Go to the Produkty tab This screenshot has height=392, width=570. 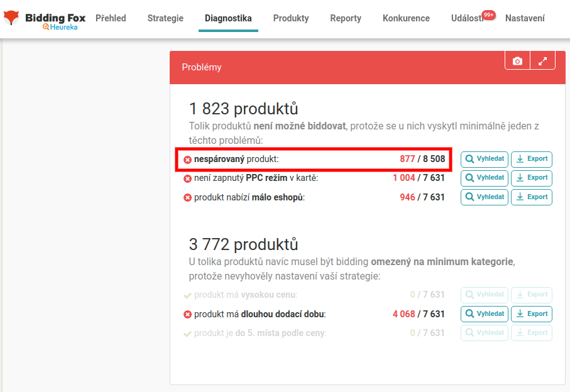(x=291, y=18)
